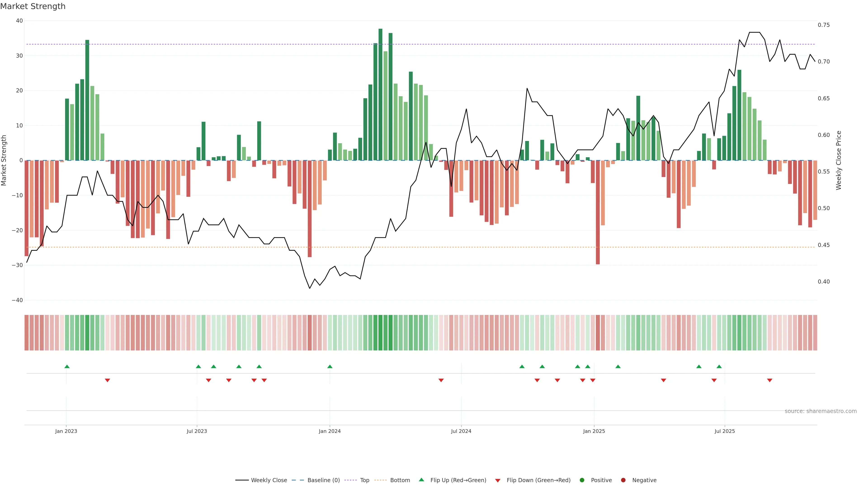Click the green Positive circle legend icon
The height and width of the screenshot is (488, 868).
click(582, 480)
